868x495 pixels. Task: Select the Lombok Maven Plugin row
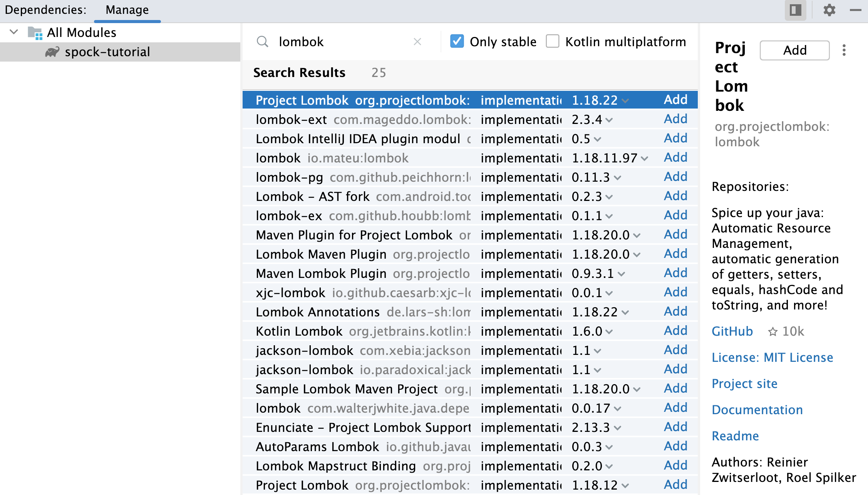(470, 254)
